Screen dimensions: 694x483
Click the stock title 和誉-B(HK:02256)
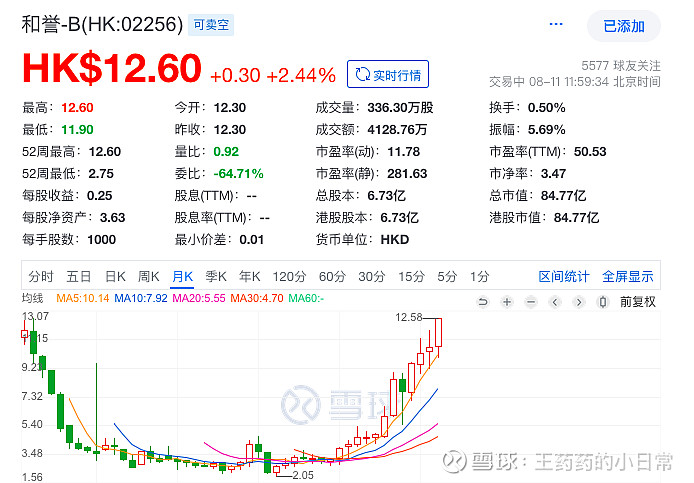[102, 24]
